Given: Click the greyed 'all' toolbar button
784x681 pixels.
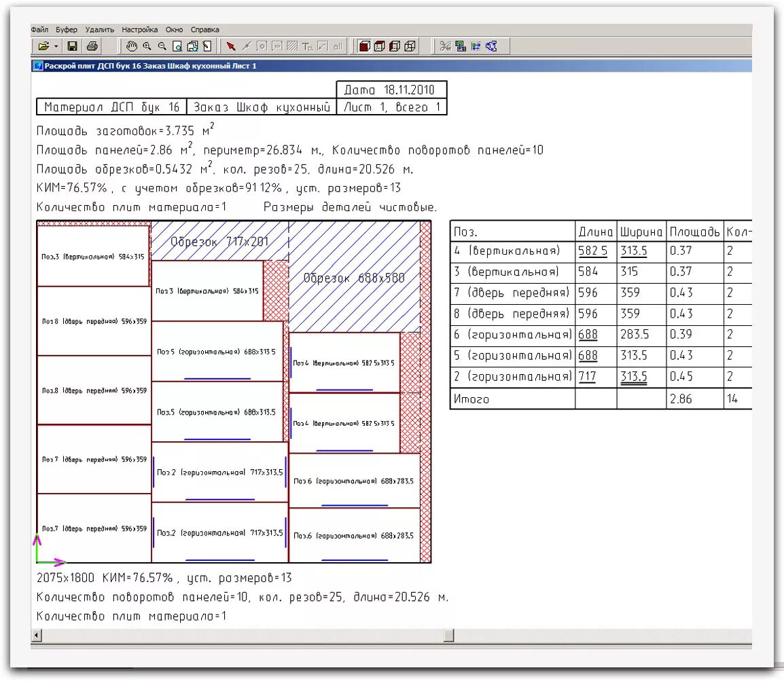Looking at the screenshot, I should coord(338,46).
